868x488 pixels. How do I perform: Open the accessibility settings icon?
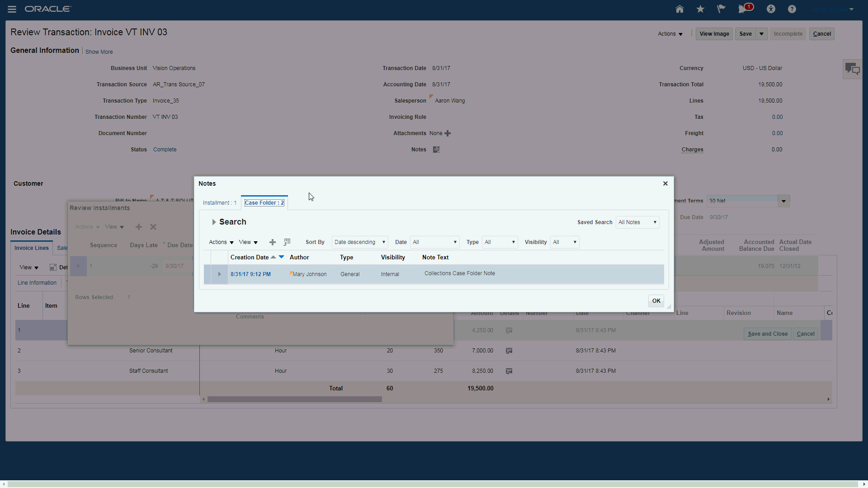(771, 9)
